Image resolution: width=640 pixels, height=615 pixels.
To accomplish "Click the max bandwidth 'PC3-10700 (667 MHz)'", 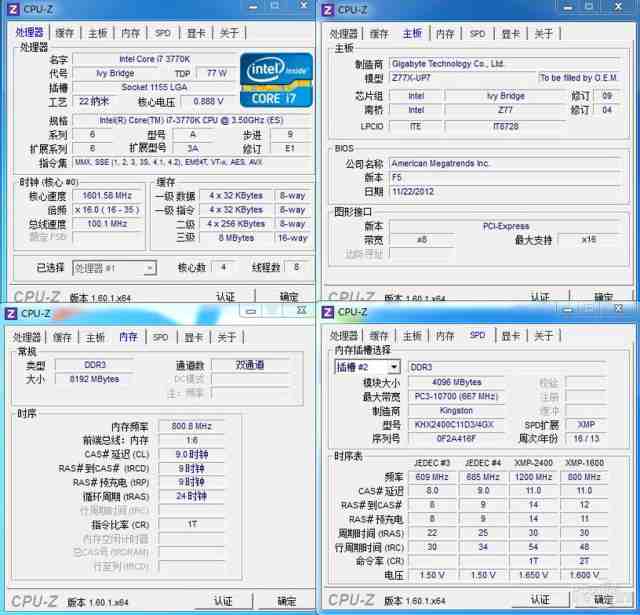I will pos(456,396).
